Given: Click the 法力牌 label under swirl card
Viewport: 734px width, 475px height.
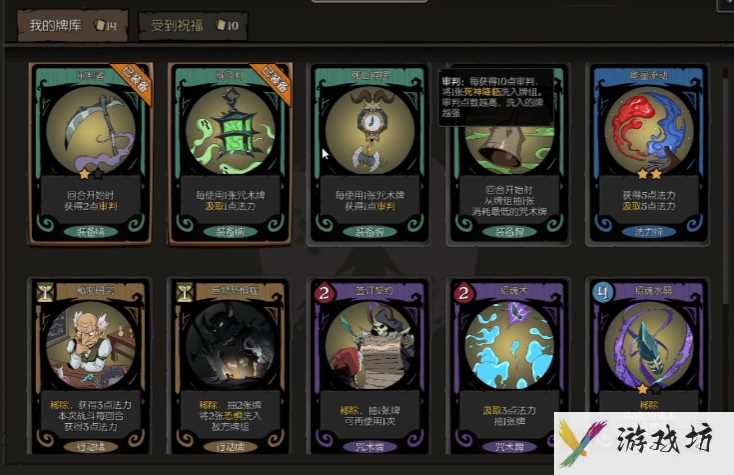Looking at the screenshot, I should (x=648, y=232).
